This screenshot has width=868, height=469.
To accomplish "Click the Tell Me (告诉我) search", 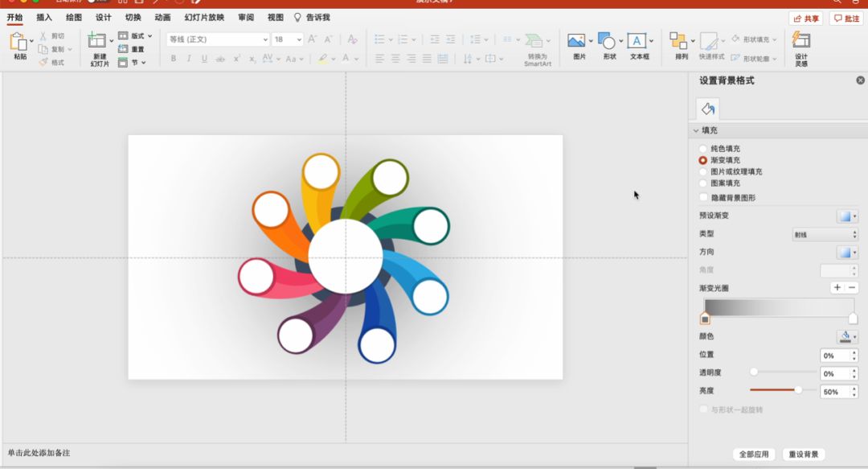I will pos(312,17).
